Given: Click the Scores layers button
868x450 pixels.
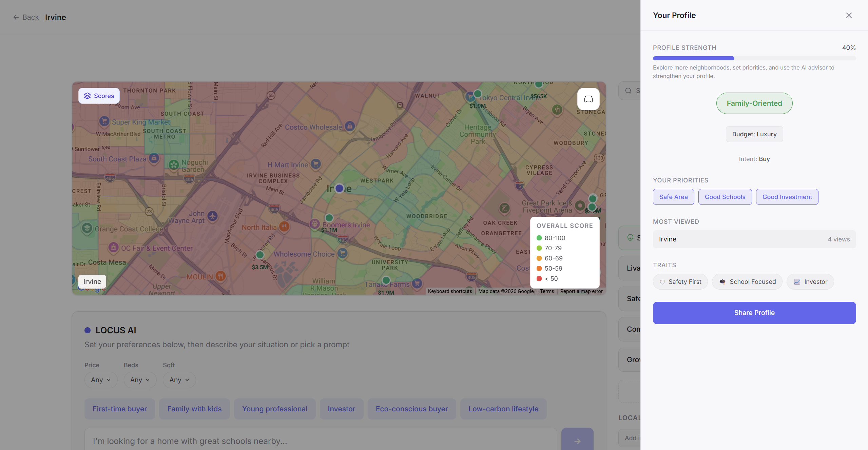Looking at the screenshot, I should click(99, 96).
